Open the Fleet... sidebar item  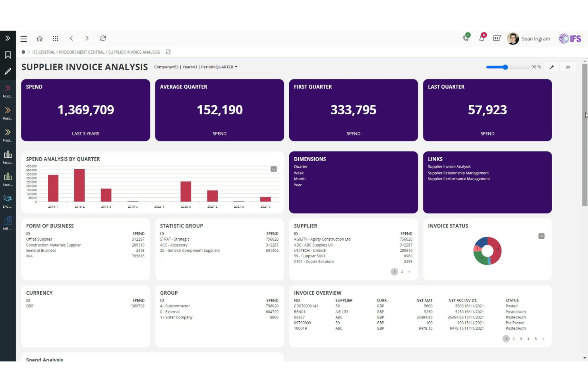click(8, 113)
